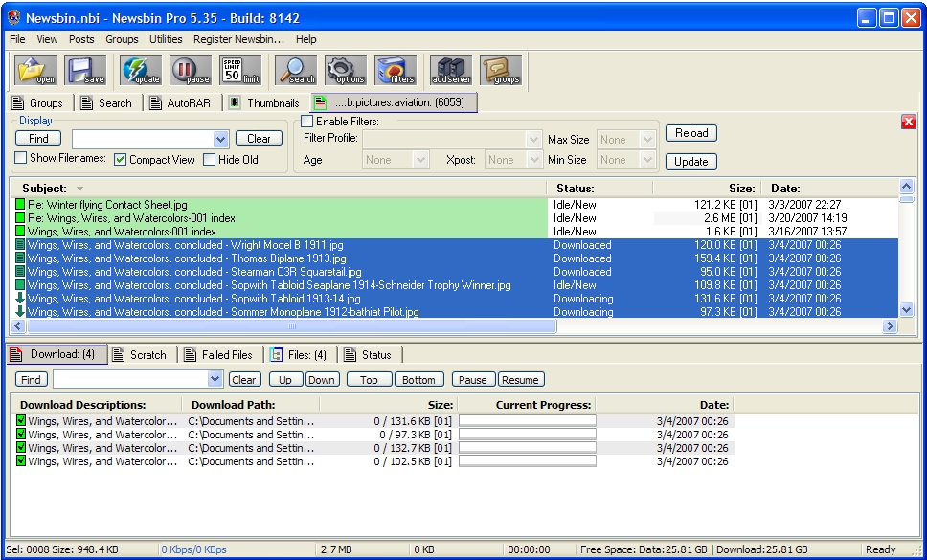The height and width of the screenshot is (560, 927).
Task: Click status icon of Sopwith Tabloid Seaplane post
Action: pos(19,285)
